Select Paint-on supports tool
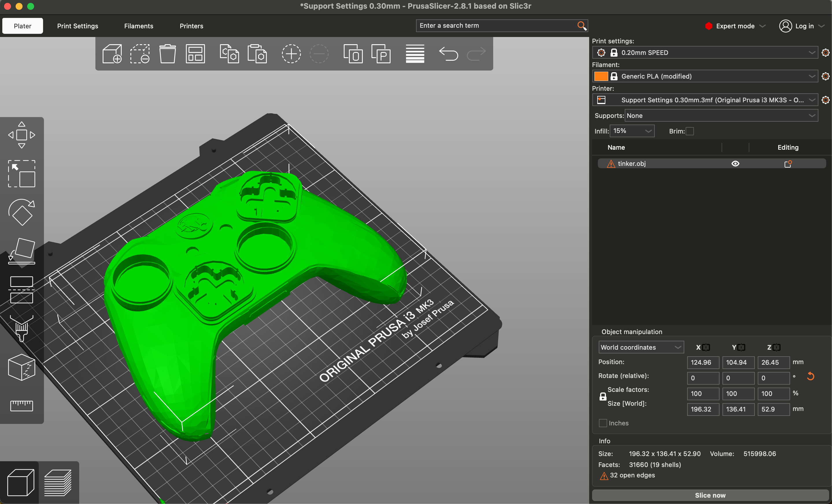This screenshot has width=832, height=504. [x=22, y=328]
